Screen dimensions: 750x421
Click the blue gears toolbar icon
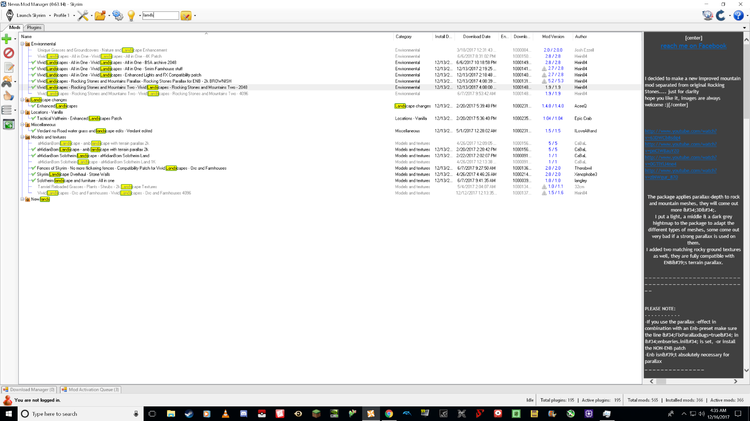tap(117, 15)
